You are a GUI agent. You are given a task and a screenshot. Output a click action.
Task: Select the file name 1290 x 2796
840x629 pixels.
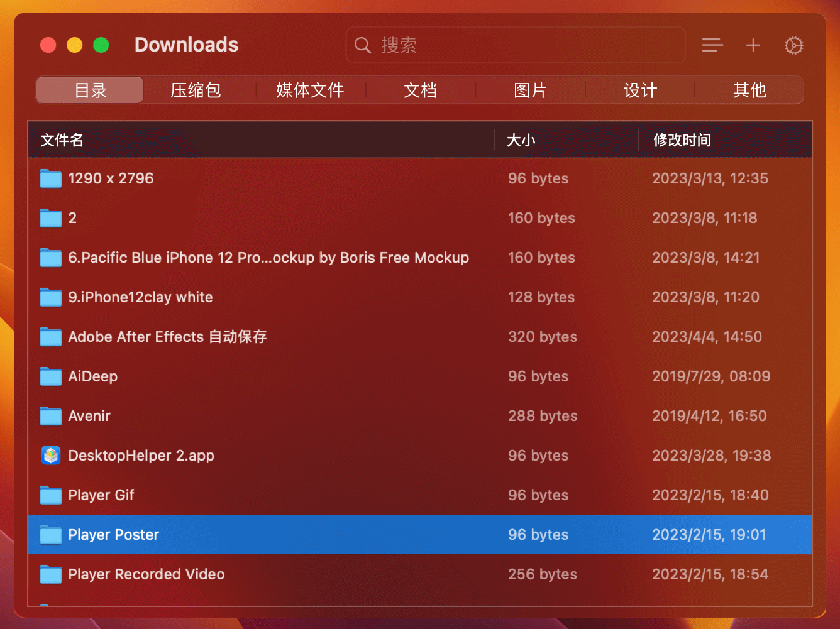pyautogui.click(x=111, y=178)
